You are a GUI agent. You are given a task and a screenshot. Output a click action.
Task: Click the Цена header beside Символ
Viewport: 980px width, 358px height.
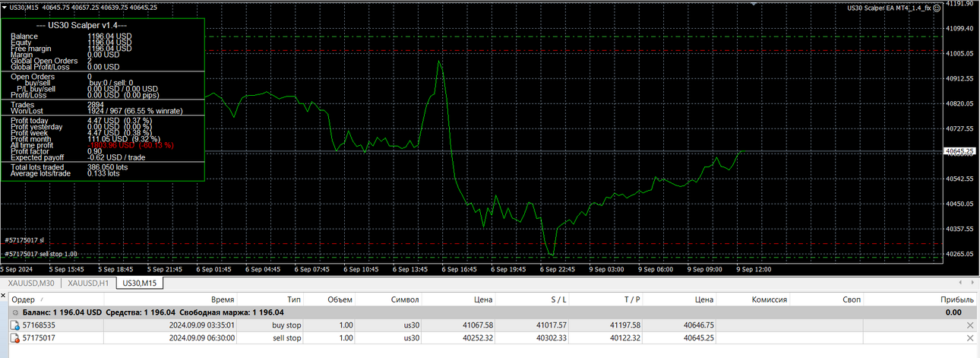point(482,299)
